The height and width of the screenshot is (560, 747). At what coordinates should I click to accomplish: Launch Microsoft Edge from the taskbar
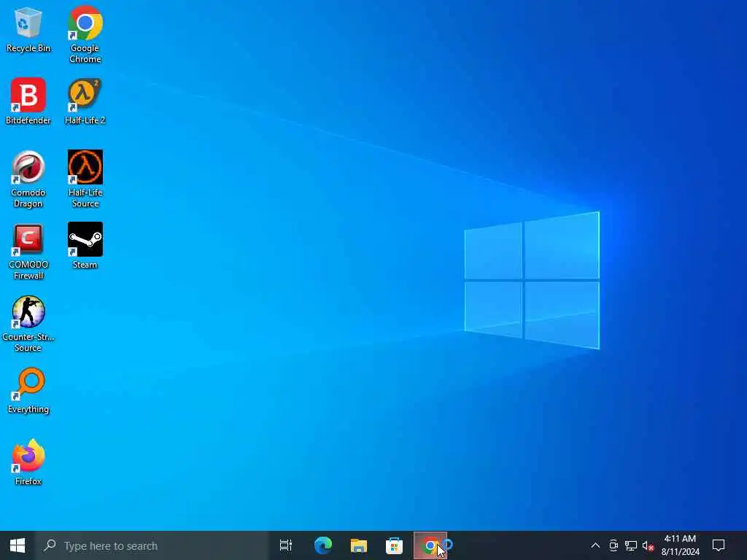323,545
